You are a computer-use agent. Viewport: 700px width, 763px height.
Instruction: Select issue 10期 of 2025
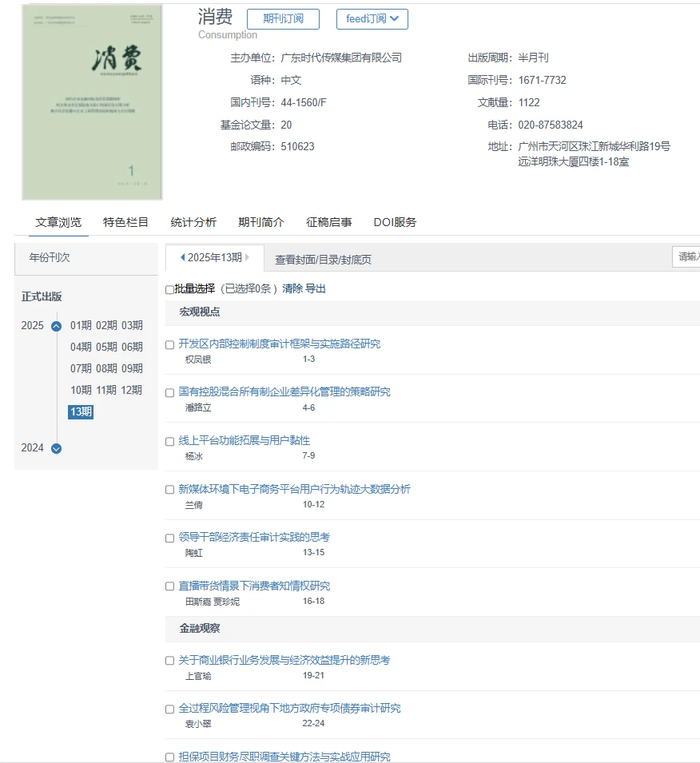pos(81,390)
